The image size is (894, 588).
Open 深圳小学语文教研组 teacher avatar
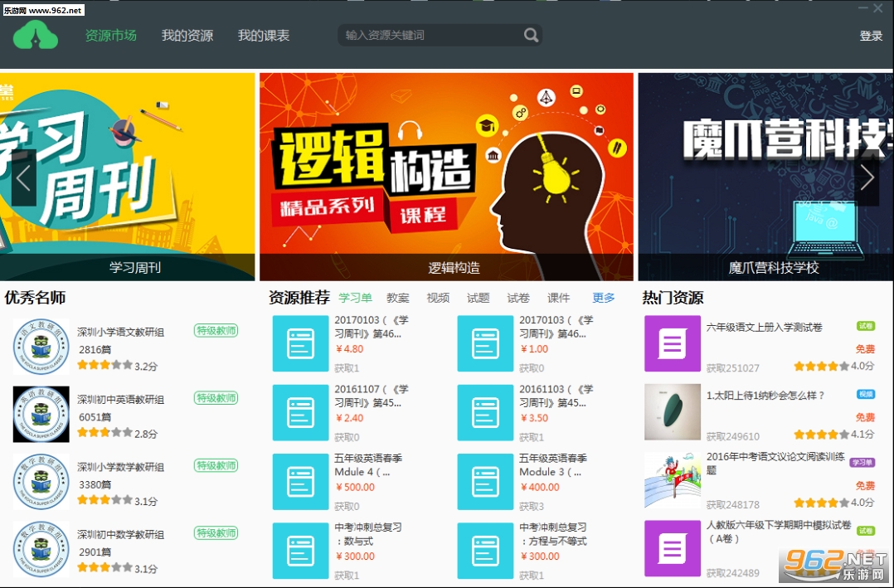click(x=41, y=346)
